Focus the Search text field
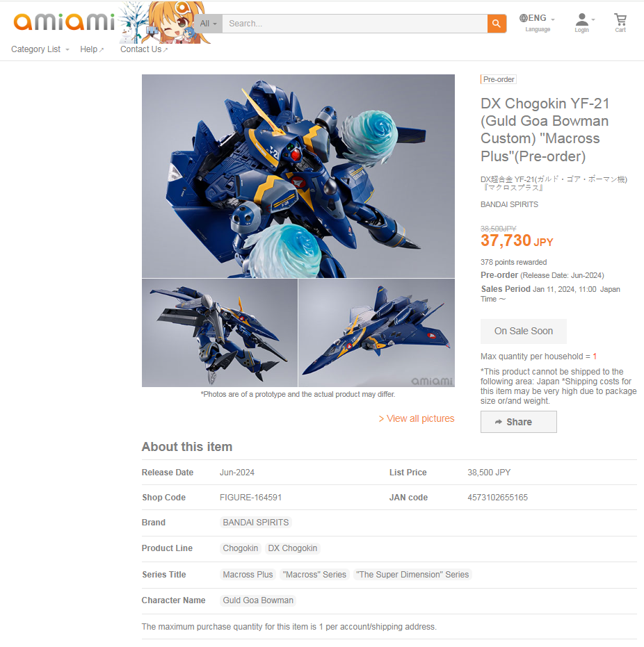644x647 pixels. click(x=355, y=24)
